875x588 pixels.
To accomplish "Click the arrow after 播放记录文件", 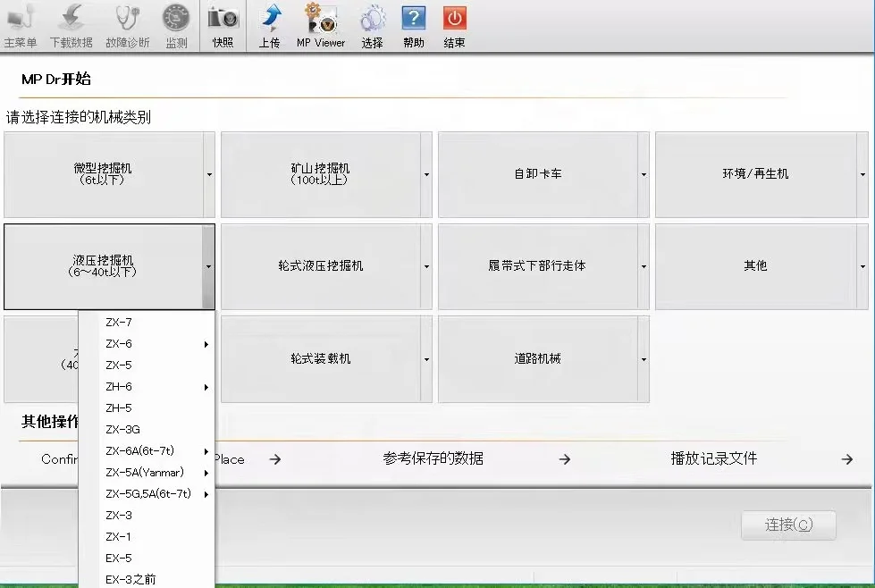I will pyautogui.click(x=847, y=459).
